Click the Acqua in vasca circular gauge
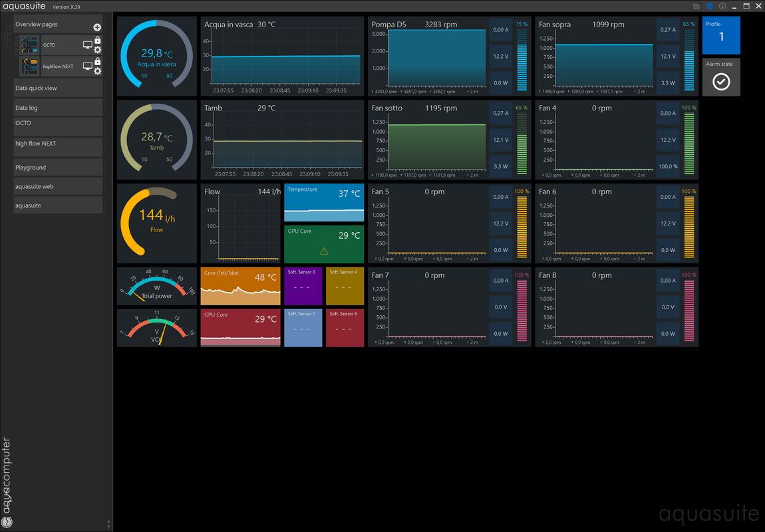Screen dimensions: 765x532 coord(156,56)
